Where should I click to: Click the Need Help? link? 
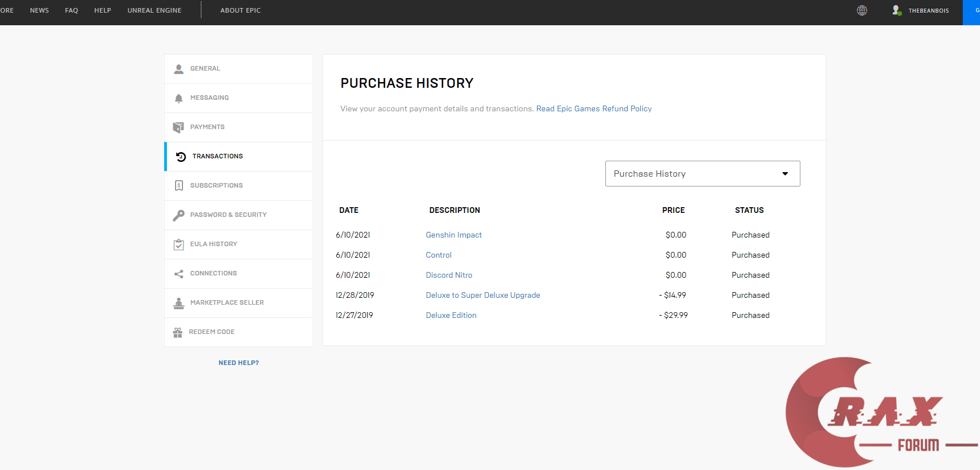tap(239, 363)
